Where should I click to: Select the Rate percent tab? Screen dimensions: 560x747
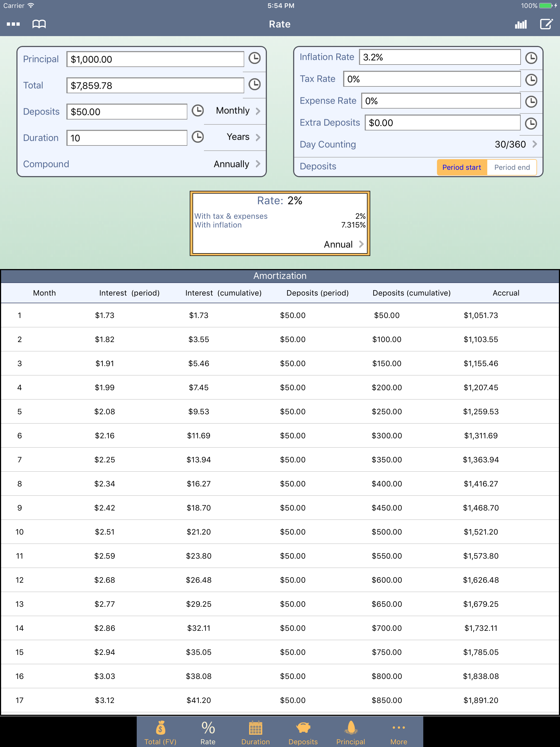(x=208, y=732)
